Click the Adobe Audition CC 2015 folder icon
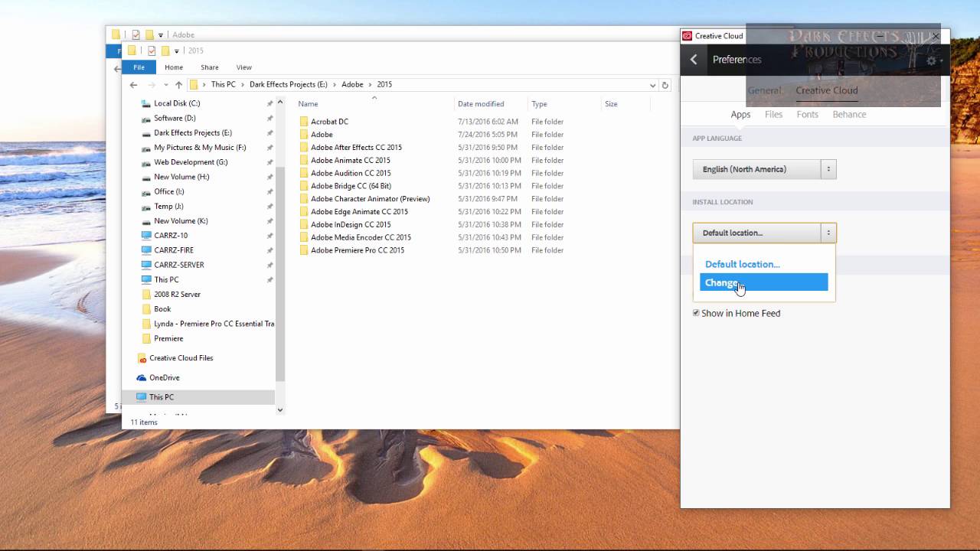This screenshot has width=980, height=551. 304,173
